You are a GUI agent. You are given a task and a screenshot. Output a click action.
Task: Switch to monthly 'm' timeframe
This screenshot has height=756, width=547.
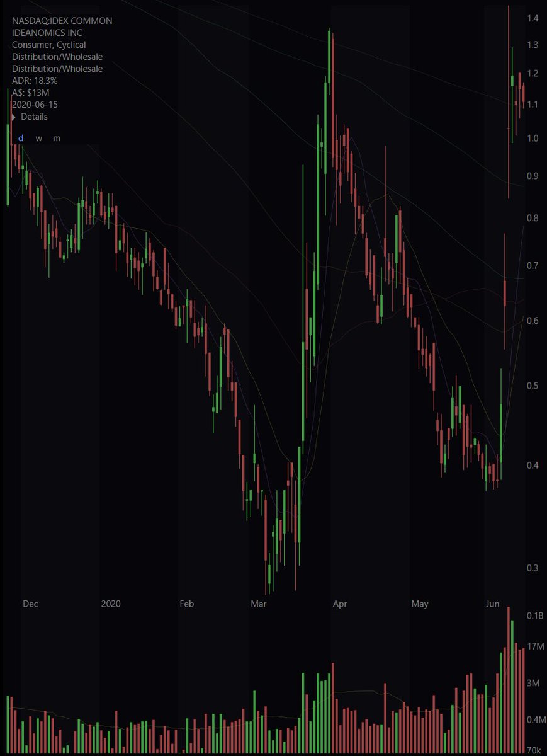tap(57, 138)
